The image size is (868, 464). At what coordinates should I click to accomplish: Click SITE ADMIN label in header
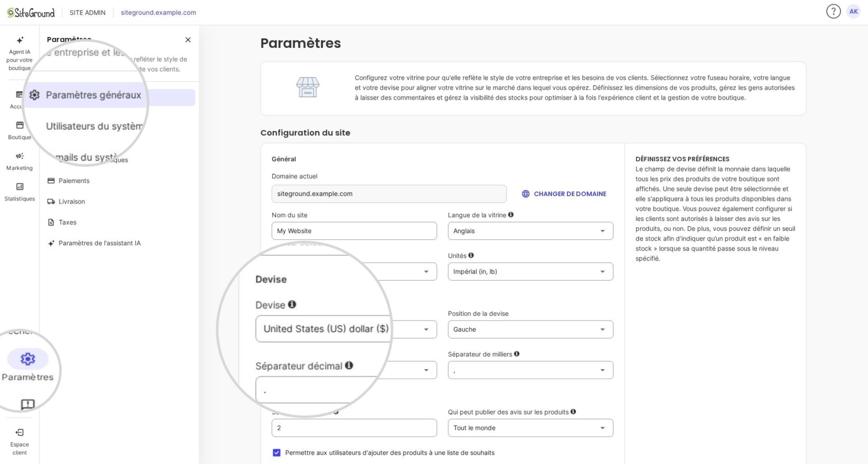coord(88,13)
